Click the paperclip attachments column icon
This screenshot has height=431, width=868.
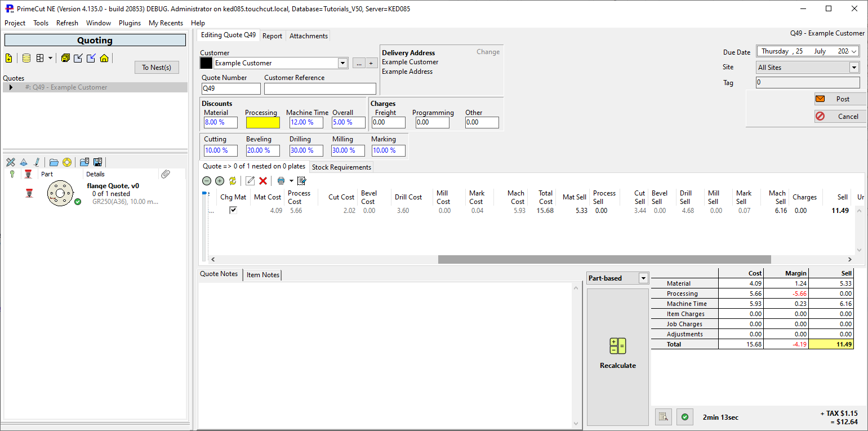coord(166,174)
